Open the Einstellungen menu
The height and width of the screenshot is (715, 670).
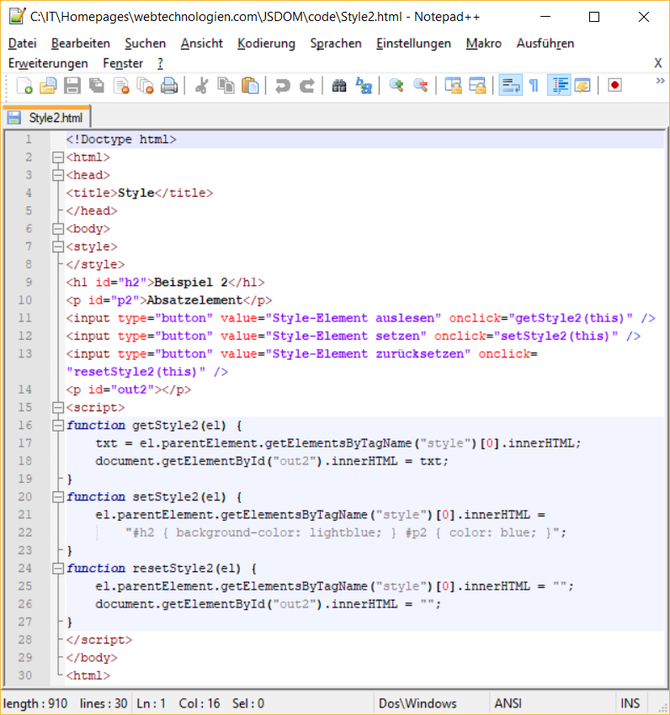point(414,43)
